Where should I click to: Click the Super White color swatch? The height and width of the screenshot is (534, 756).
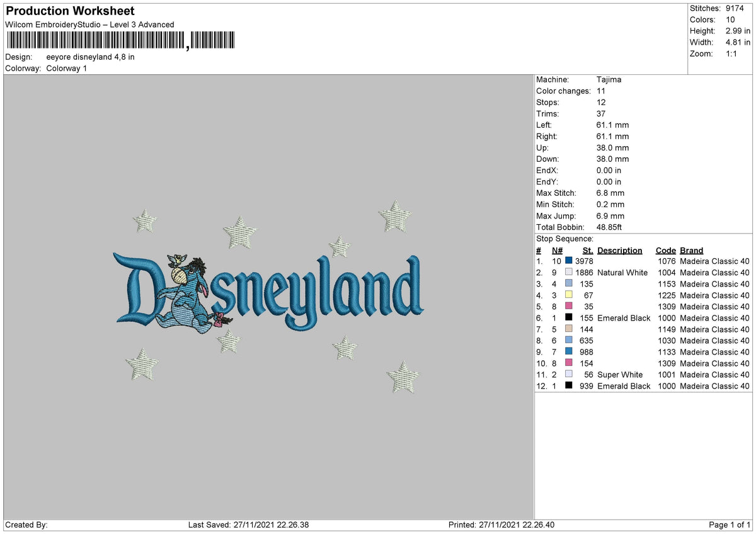(569, 374)
